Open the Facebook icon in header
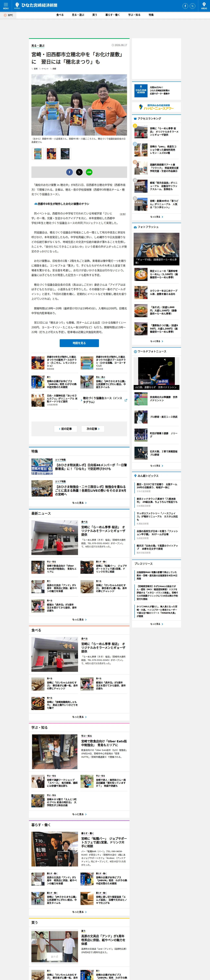 (x=185, y=6)
